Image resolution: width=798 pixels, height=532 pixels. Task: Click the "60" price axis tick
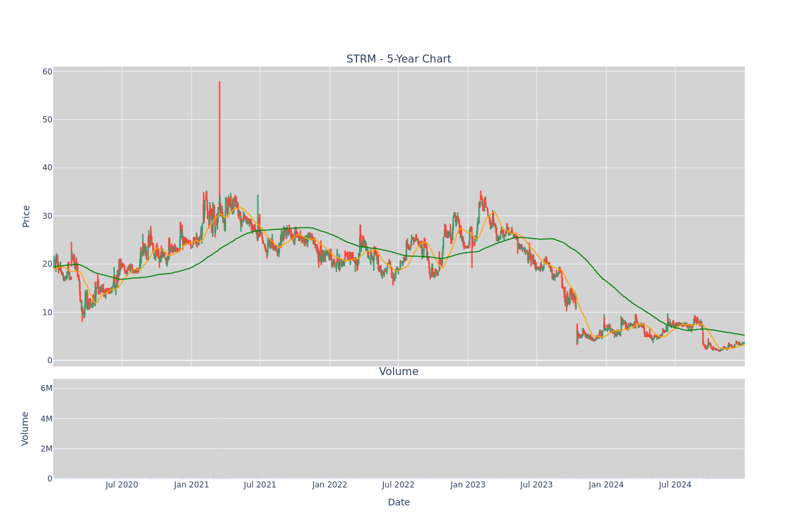point(47,72)
